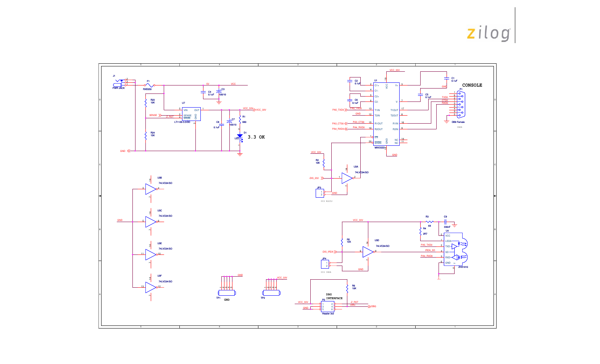This screenshot has height=364, width=600.
Task: Select resistor R3 68 symbol
Action: (429, 222)
